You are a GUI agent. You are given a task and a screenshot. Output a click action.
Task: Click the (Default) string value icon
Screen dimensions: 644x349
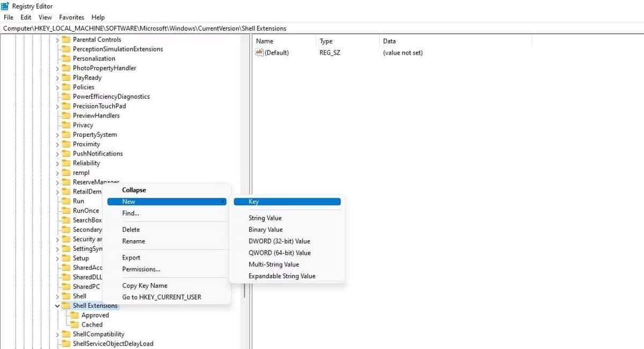click(x=258, y=52)
